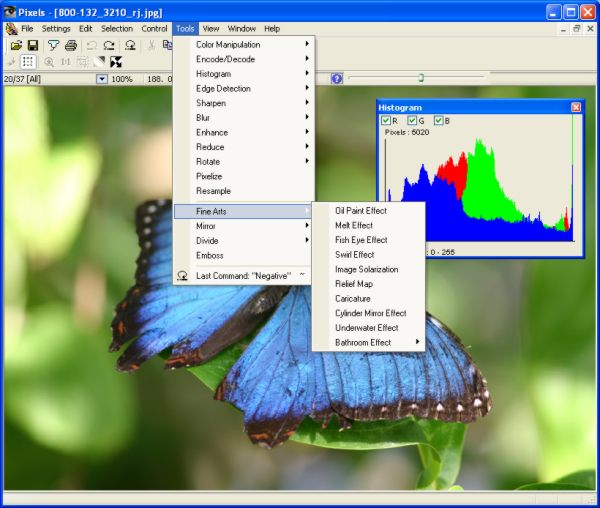Screen dimensions: 600x508
Task: Click the blue help question mark icon
Action: click(337, 79)
